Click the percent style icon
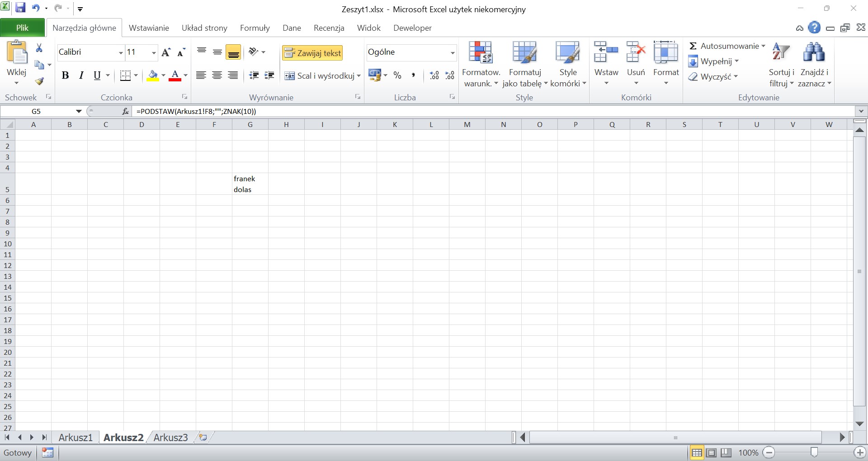Screen dimensions: 868x461 point(397,75)
